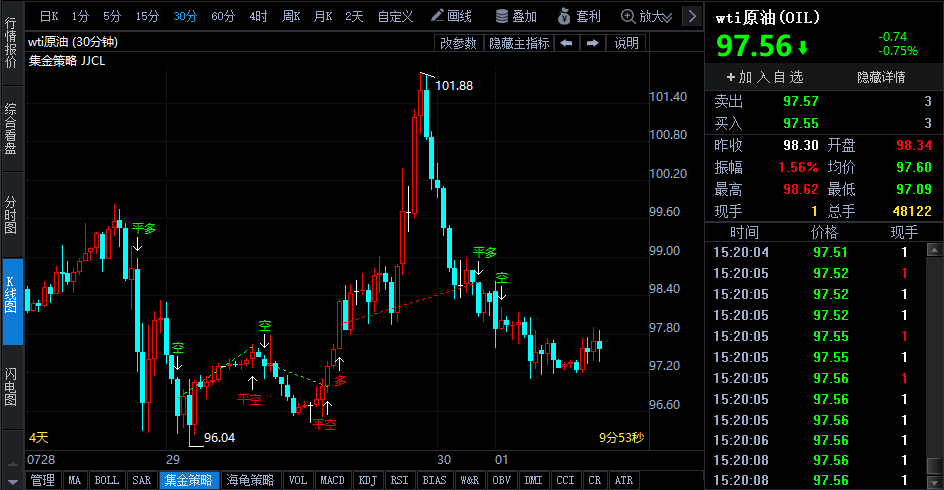Click 隐藏主指标 to hide main indicator

[x=519, y=43]
